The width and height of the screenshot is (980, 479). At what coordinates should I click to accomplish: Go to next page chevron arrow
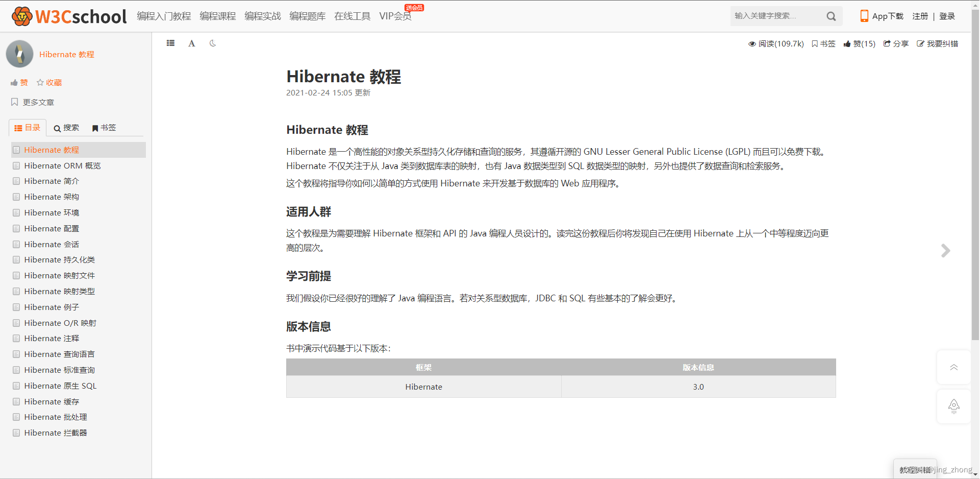point(945,251)
